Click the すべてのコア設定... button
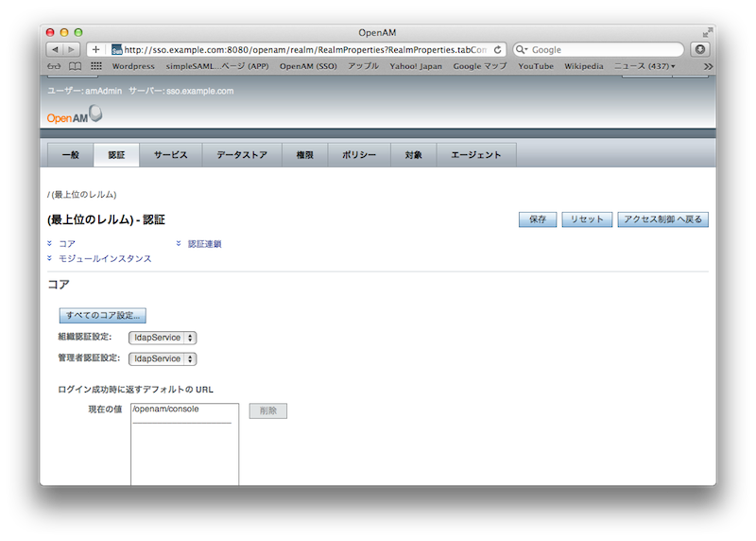 point(102,315)
